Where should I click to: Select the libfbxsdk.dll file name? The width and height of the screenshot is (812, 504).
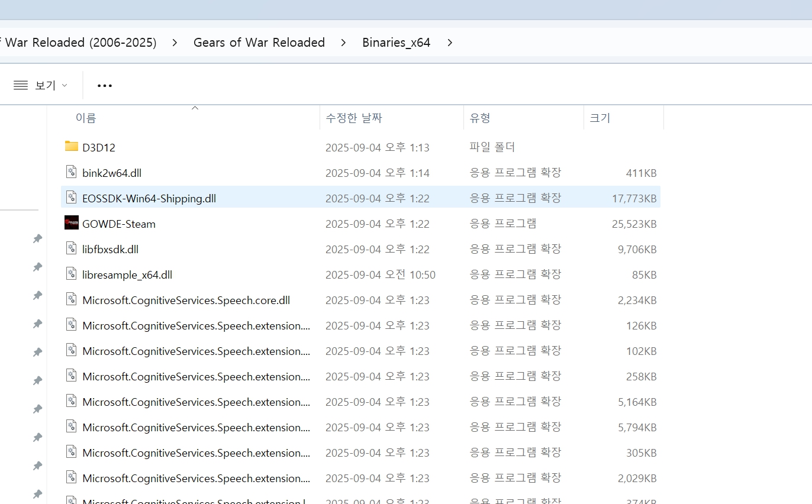[x=111, y=249]
